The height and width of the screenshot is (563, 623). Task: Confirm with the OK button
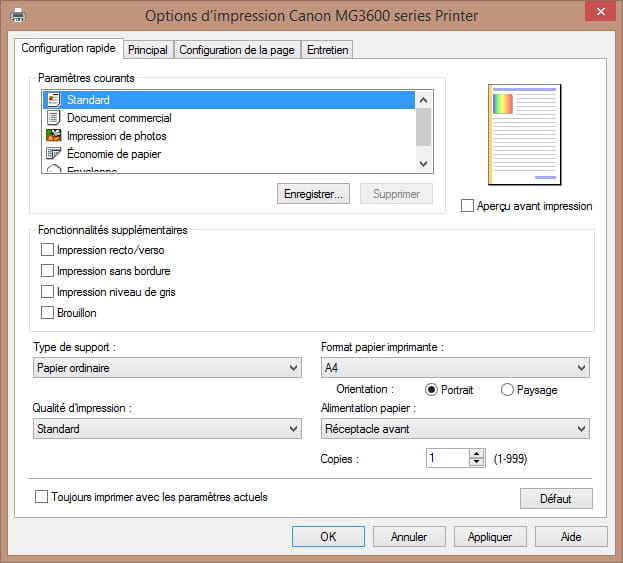pyautogui.click(x=328, y=537)
